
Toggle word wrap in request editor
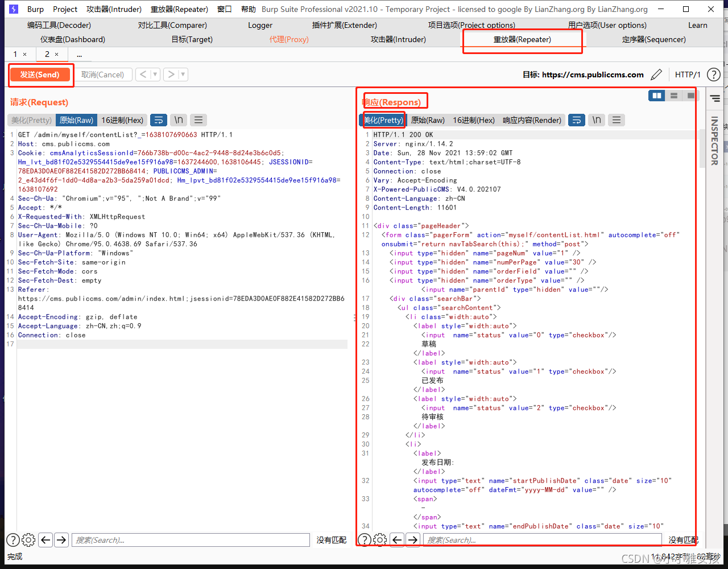pos(159,120)
